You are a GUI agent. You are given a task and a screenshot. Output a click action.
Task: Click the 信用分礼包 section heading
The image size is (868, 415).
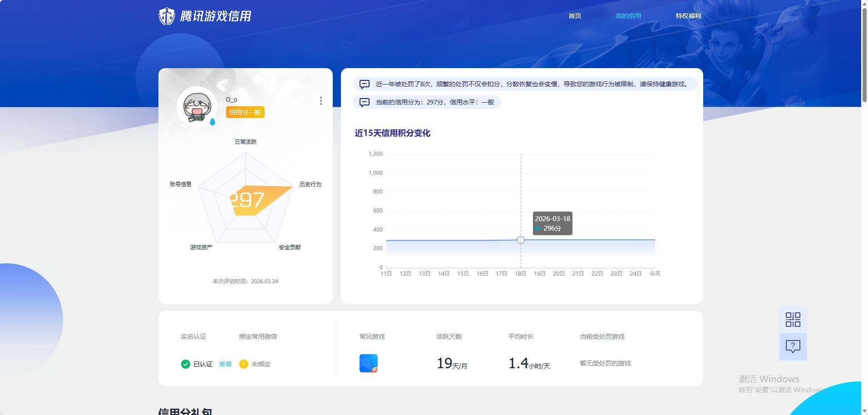tap(185, 411)
